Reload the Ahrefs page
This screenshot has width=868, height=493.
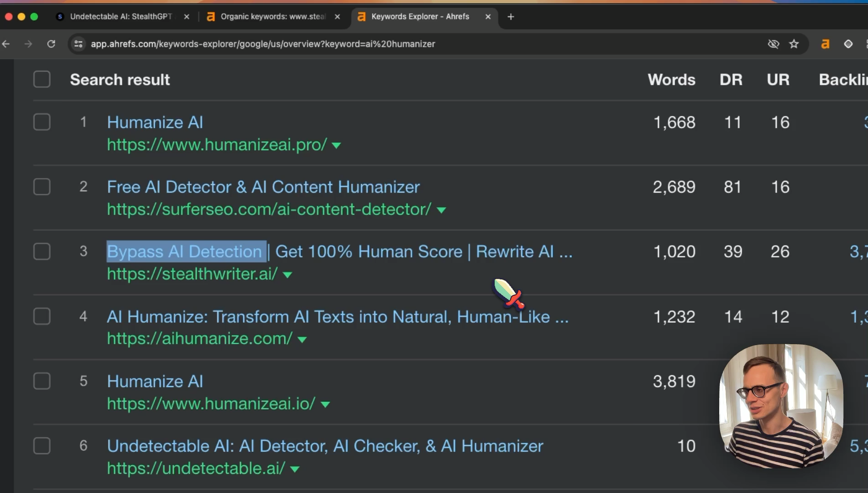click(51, 44)
